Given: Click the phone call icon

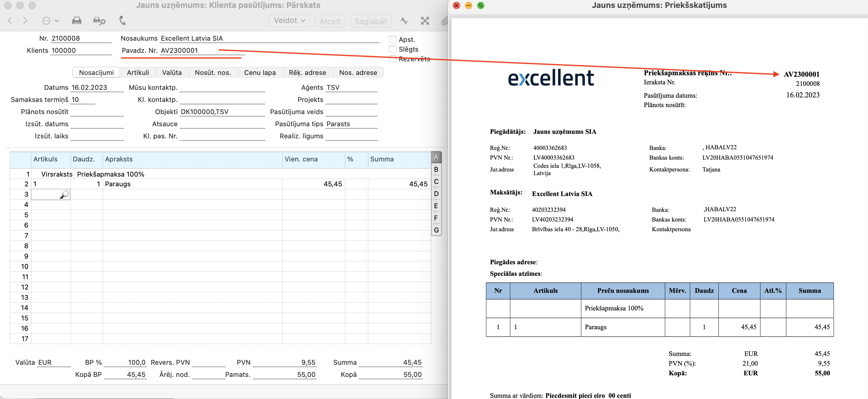Looking at the screenshot, I should (x=122, y=21).
